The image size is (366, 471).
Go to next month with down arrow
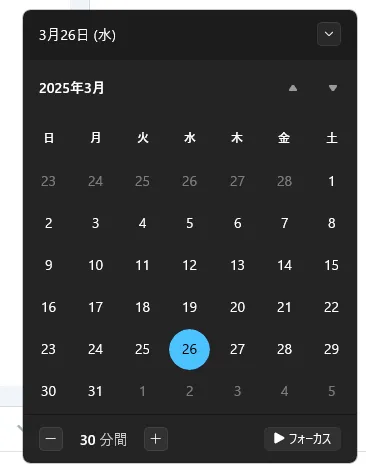tap(333, 88)
